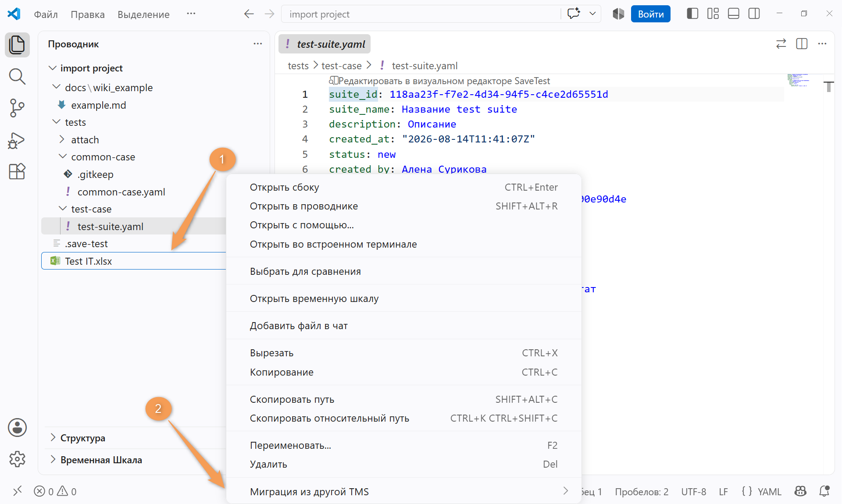The height and width of the screenshot is (504, 842).
Task: Click the compare changes icon in editor toolbar
Action: (x=781, y=44)
